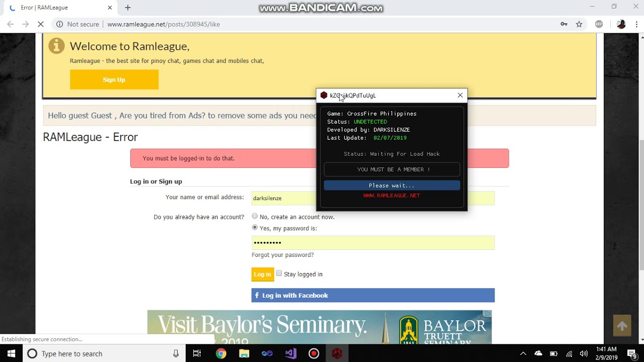Click the 'Please wait...' progress bar
Screen dimensions: 644x362
(x=392, y=186)
